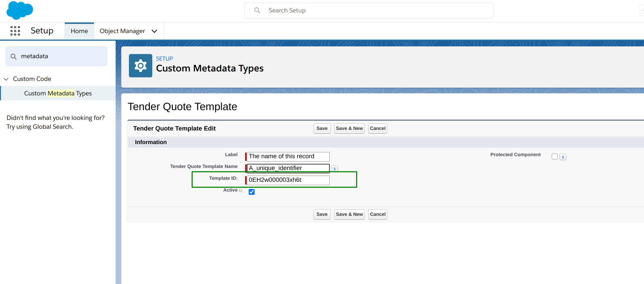644x284 pixels.
Task: Click the Quick Find magnifier icon
Action: [x=14, y=56]
